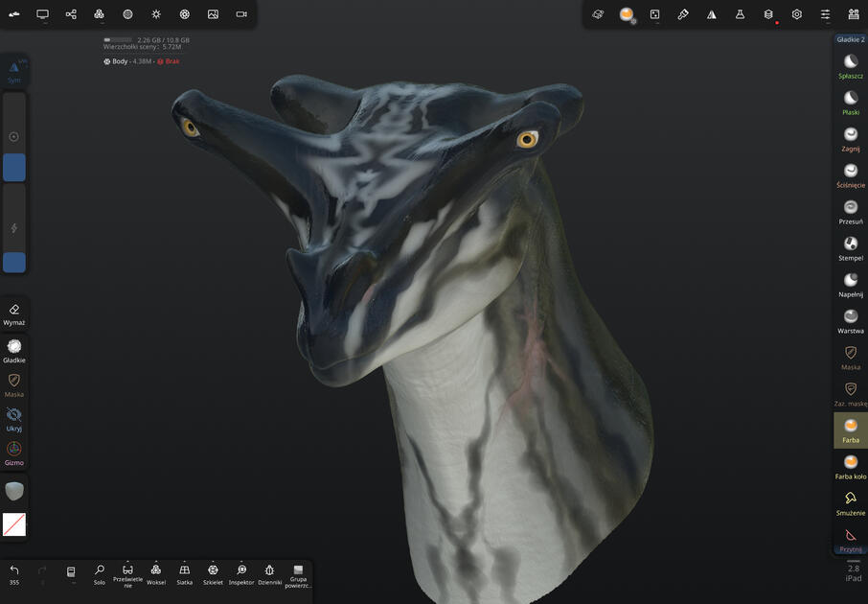The width and height of the screenshot is (868, 604).
Task: Click the Grupa powierzchni button
Action: (298, 576)
